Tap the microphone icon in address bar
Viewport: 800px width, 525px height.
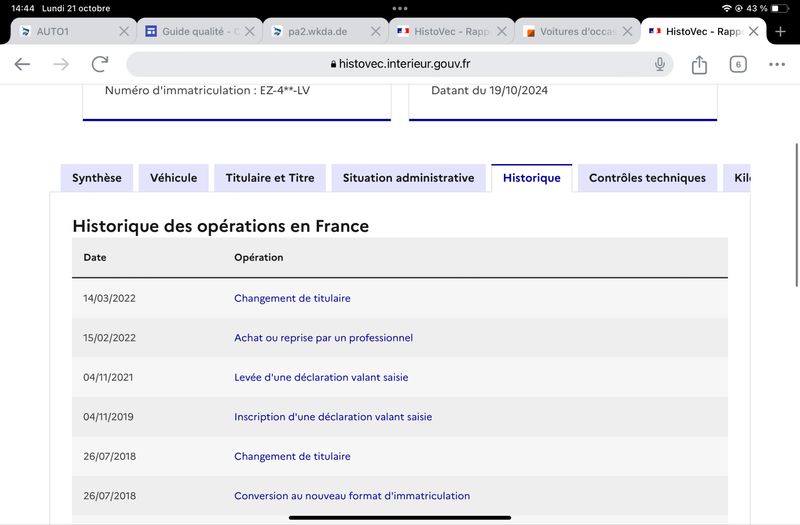[660, 64]
